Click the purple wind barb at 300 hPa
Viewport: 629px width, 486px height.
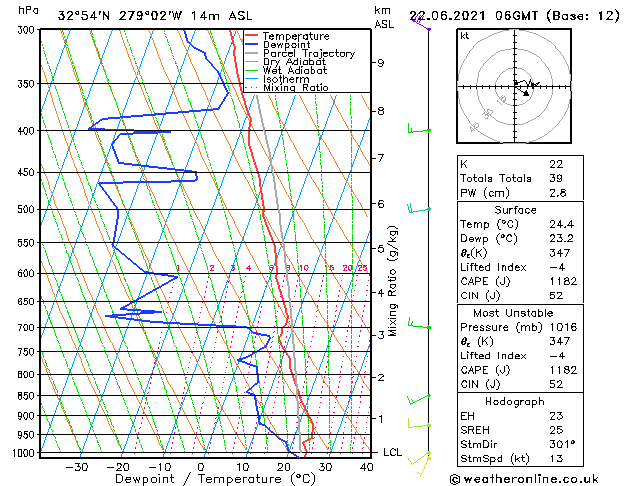(420, 22)
